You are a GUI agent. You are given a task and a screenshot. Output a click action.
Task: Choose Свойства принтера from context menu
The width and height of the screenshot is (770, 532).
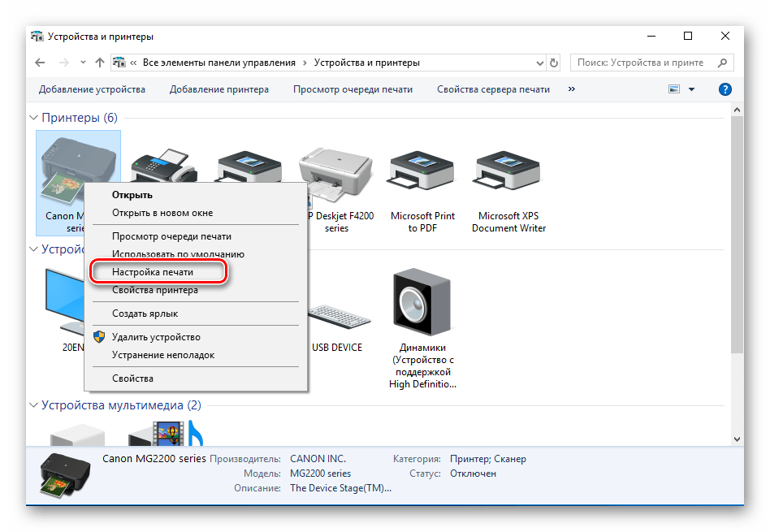154,290
